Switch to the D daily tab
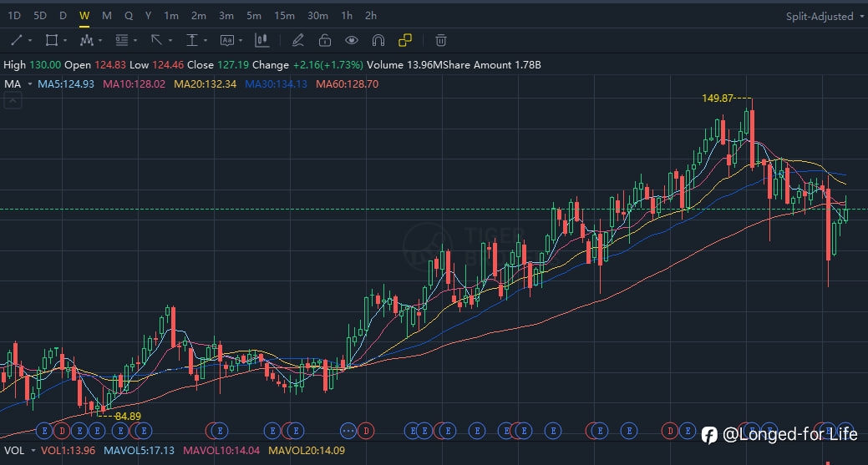This screenshot has width=868, height=465. point(63,16)
